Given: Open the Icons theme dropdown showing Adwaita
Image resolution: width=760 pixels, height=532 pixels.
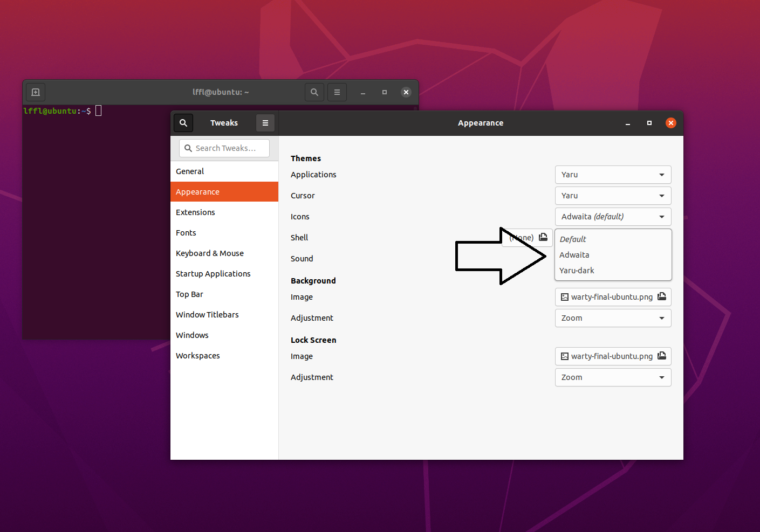Looking at the screenshot, I should (x=613, y=216).
